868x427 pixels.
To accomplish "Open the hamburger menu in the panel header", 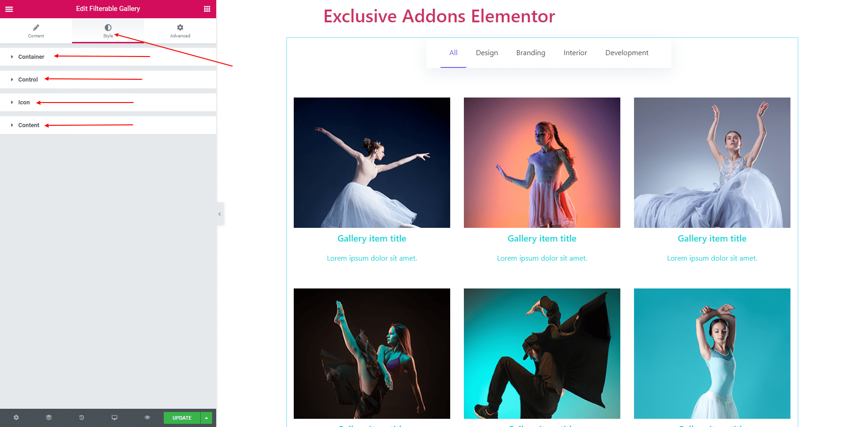I will click(x=9, y=9).
